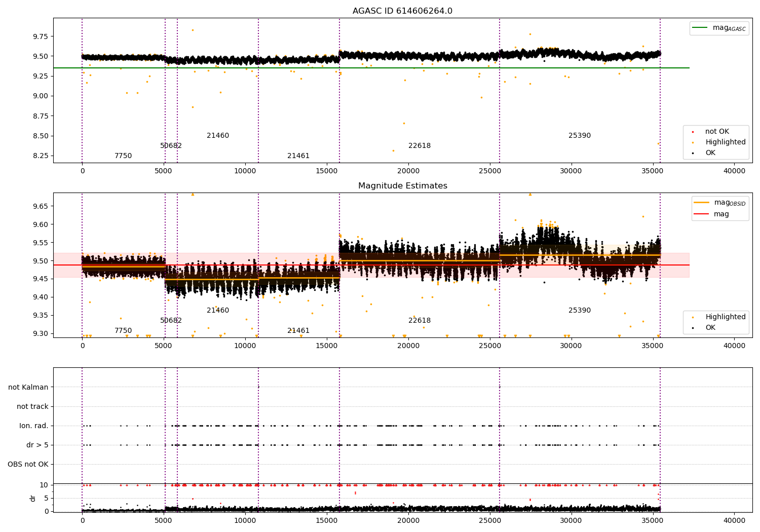760x532 pixels.
Task: Click label 22618 in the Magnitude Estimates plot
Action: (x=420, y=321)
